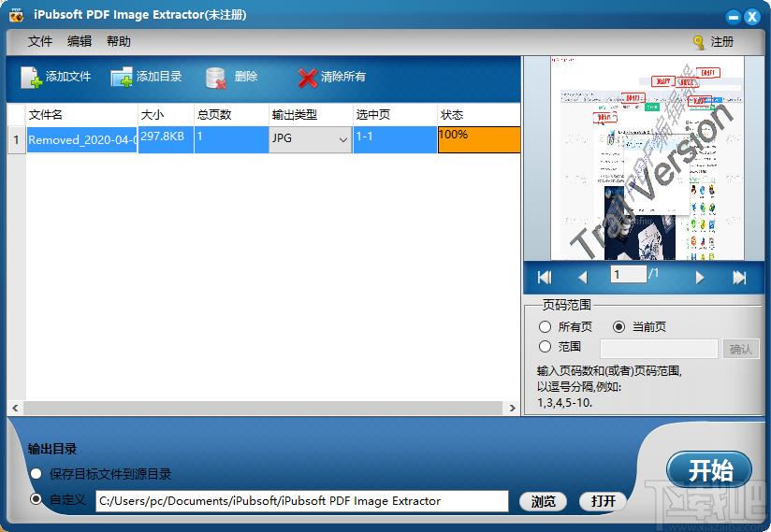Choose save to source directory (保存目标文件到源目录)

[36, 474]
